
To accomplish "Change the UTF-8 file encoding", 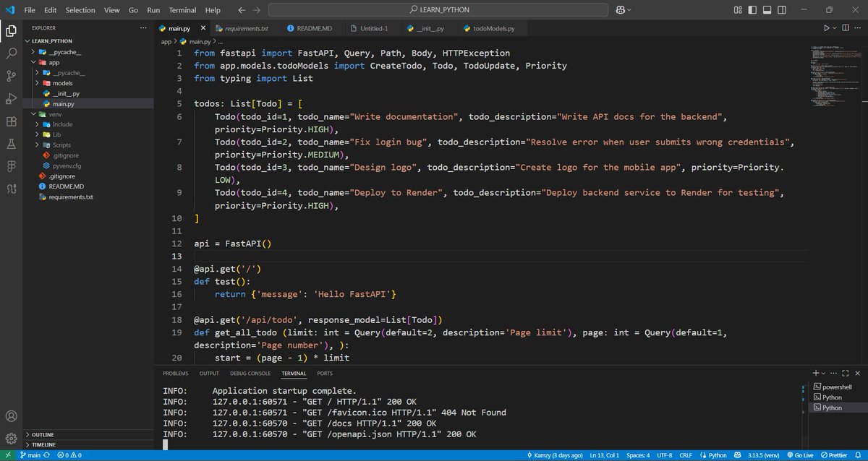I will (666, 455).
